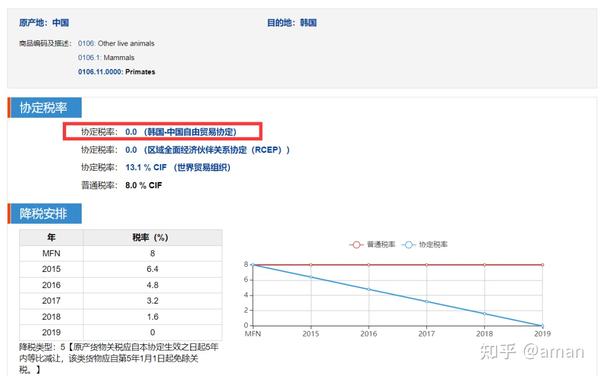Select commodity code 0106 Other live animals

coord(116,44)
